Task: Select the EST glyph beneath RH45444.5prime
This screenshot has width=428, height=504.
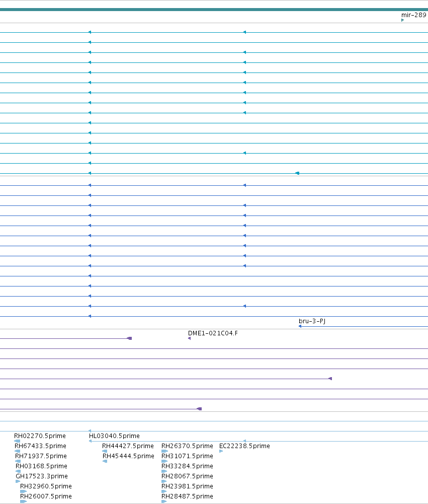Action: pos(105,461)
